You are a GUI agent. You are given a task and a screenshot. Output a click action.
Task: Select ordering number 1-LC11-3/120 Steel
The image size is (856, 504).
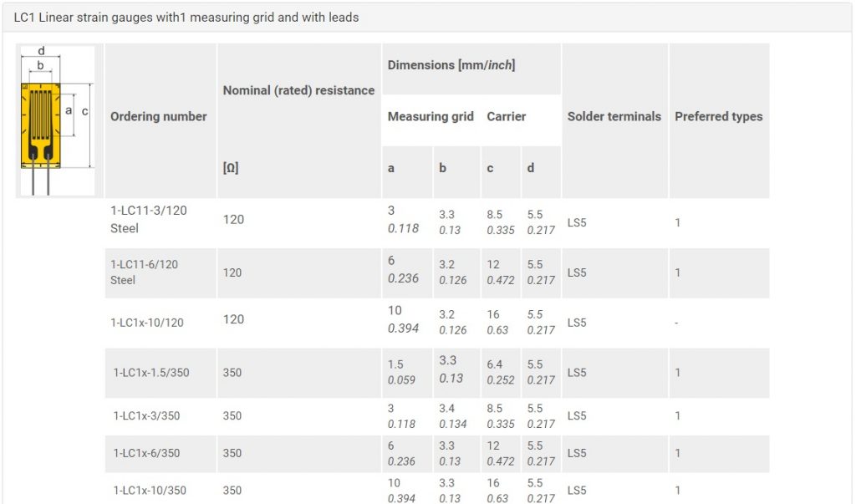pos(149,219)
